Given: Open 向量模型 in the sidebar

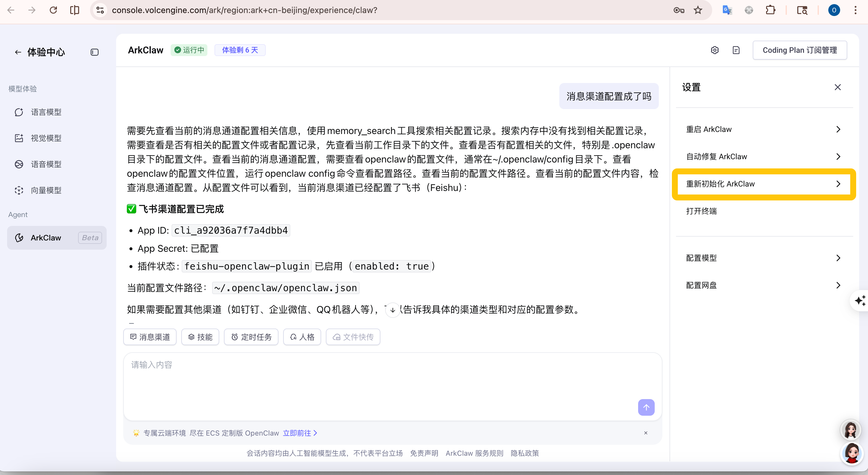Looking at the screenshot, I should [x=57, y=190].
